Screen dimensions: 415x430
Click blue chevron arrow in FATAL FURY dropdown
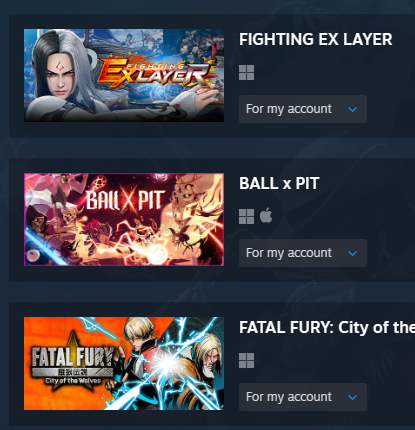click(353, 397)
